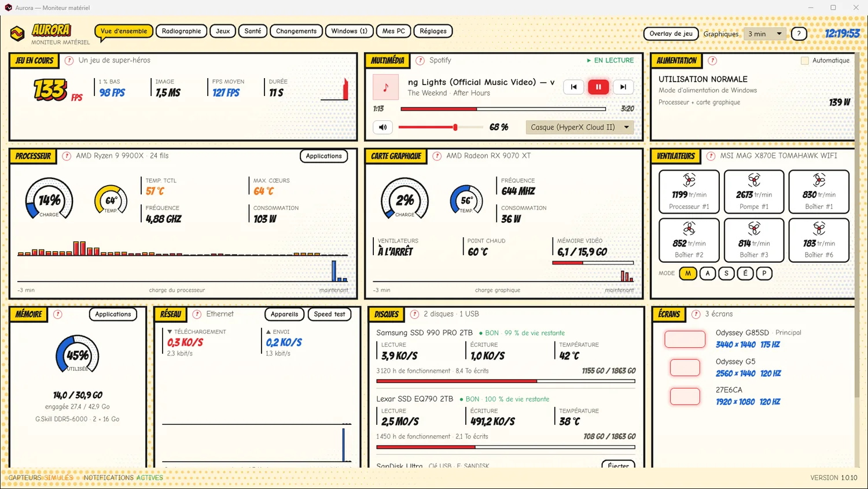The height and width of the screenshot is (489, 868).
Task: Click the Processeur #1 fan icon
Action: 689,180
